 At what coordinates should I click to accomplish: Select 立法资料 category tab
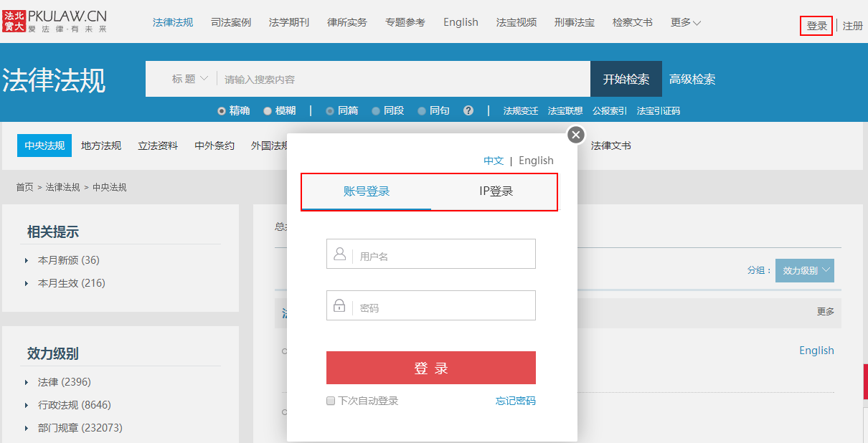tap(158, 146)
